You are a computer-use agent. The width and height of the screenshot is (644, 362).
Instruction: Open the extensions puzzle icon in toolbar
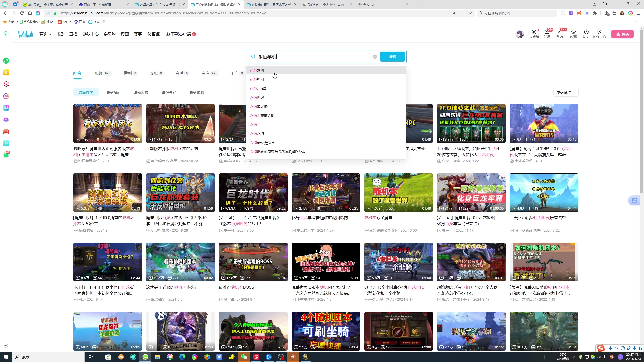(595, 13)
